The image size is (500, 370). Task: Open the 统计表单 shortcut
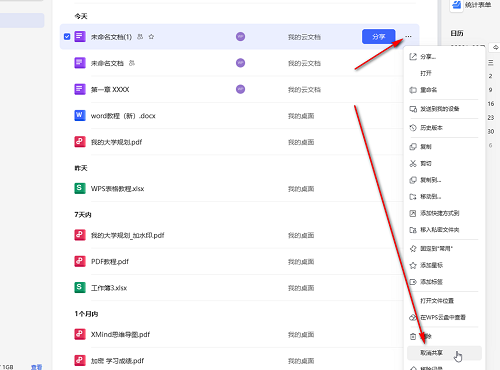point(471,5)
